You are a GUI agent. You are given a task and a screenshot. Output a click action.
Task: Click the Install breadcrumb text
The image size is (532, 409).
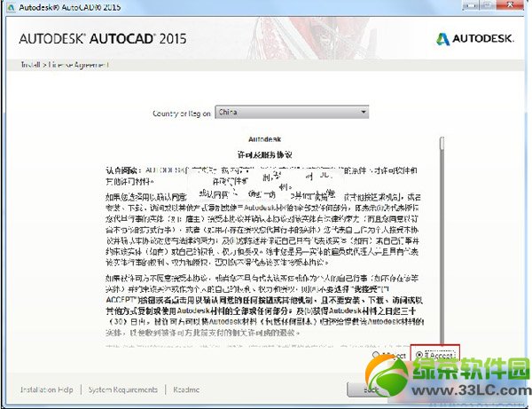[30, 65]
